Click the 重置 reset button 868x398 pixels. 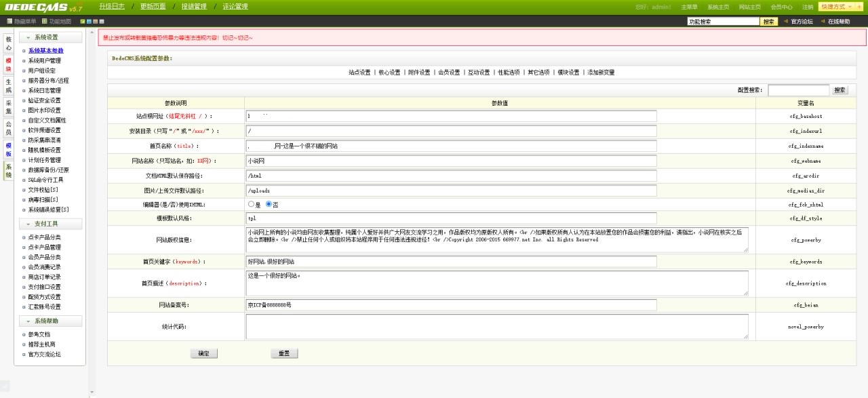pyautogui.click(x=284, y=353)
